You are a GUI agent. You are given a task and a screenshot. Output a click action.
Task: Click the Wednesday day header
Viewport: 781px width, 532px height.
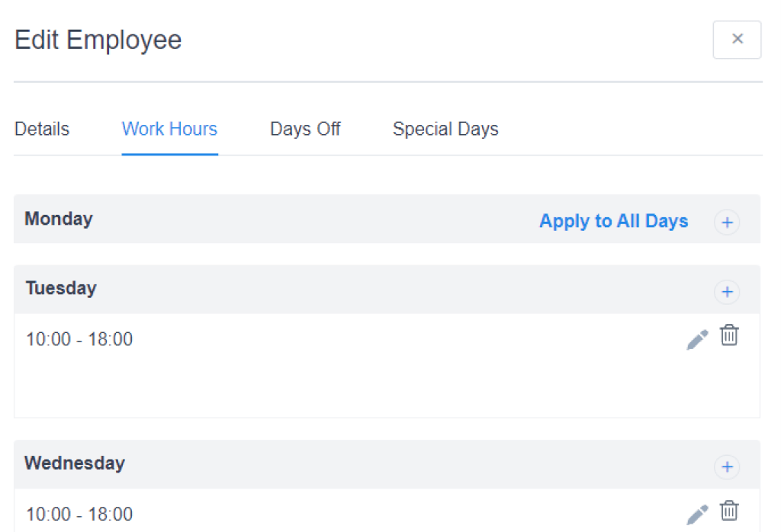[x=75, y=463]
